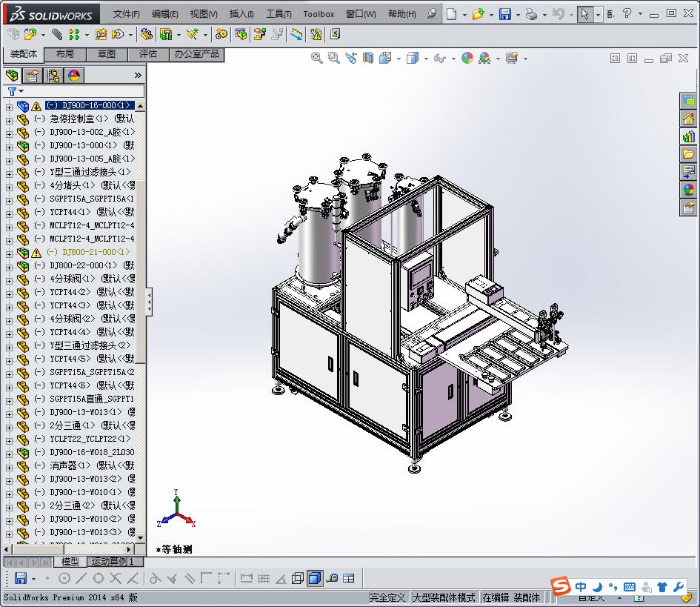Screen dimensions: 700x607
Task: Open the 文件(F) menu
Action: click(x=127, y=14)
